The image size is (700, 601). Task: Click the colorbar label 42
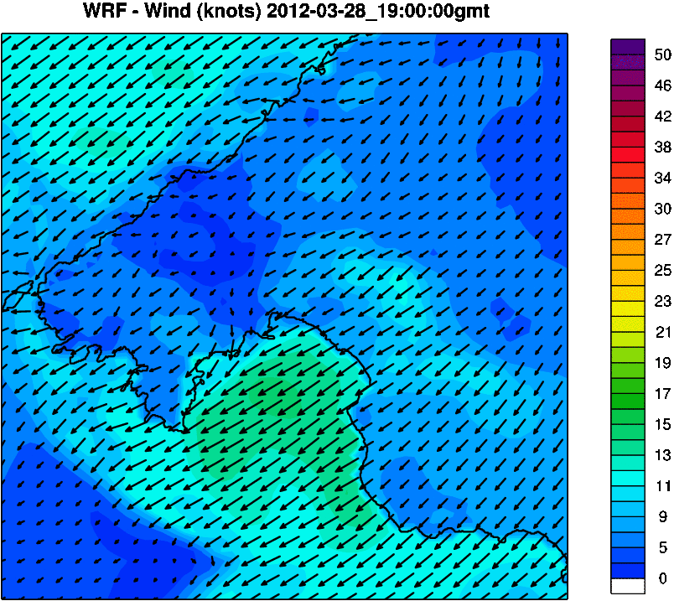pyautogui.click(x=663, y=117)
